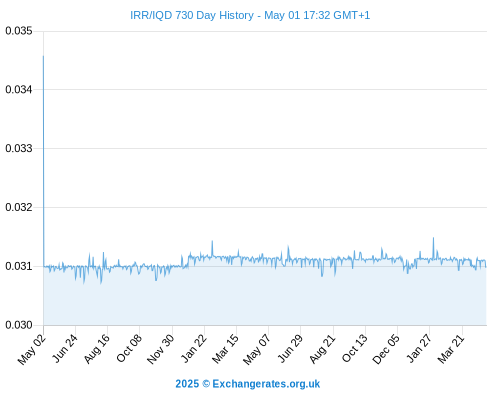Click the 2025 © Exchangerates.org.uk link
Image resolution: width=495 pixels, height=400 pixels.
pos(248,384)
